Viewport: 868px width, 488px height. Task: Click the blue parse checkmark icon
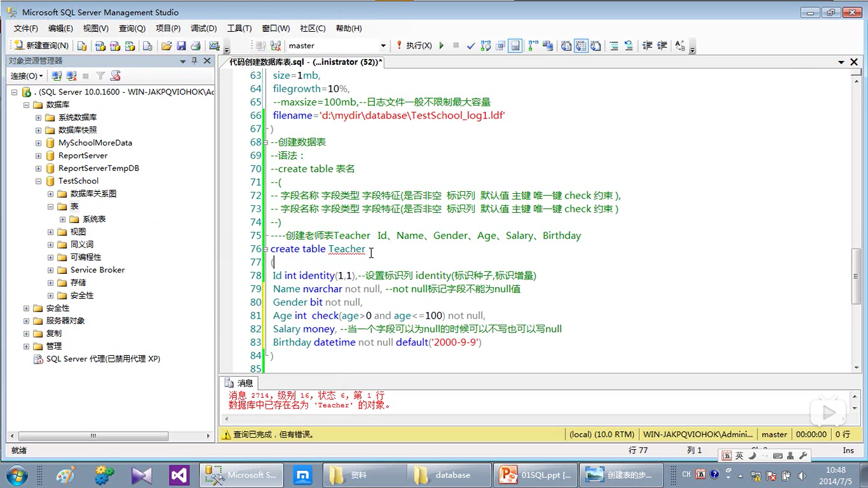[x=471, y=46]
